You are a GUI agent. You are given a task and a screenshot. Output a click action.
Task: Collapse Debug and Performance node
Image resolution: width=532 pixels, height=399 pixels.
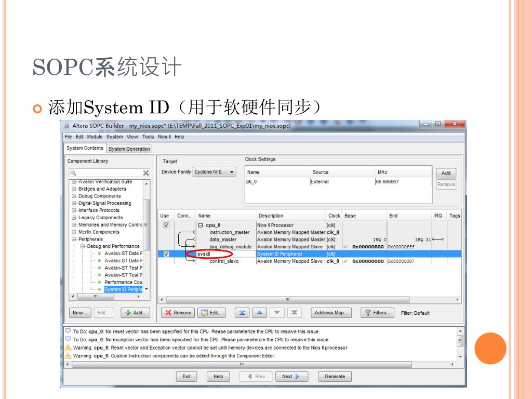click(x=82, y=246)
